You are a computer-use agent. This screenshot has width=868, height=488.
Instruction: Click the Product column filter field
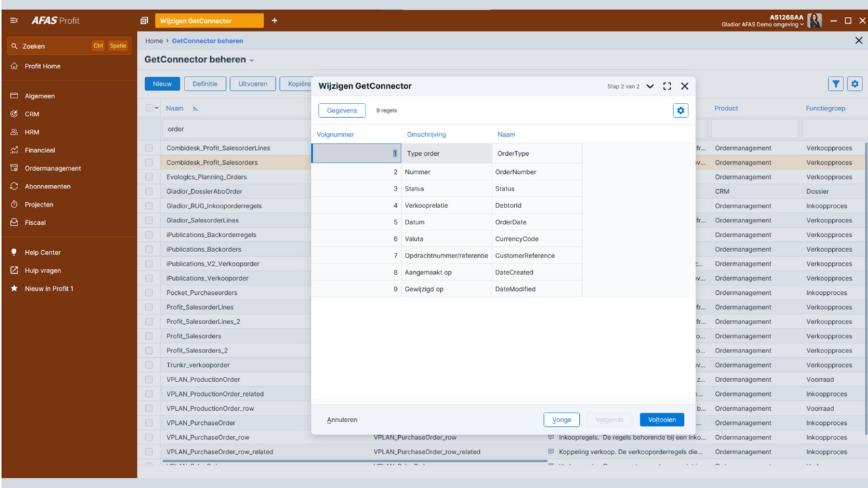(755, 129)
